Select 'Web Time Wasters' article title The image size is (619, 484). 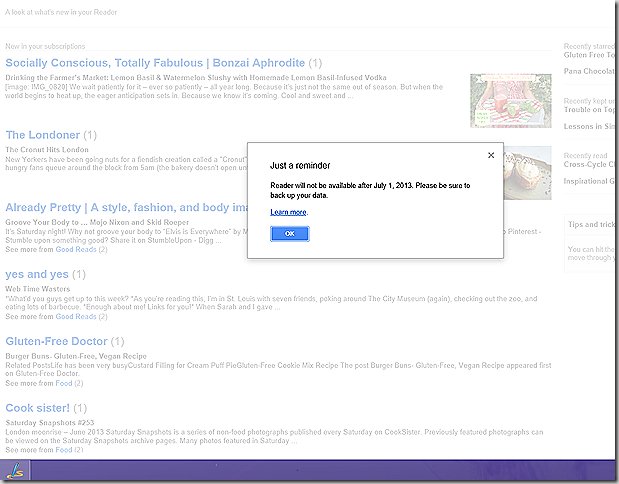click(x=38, y=289)
